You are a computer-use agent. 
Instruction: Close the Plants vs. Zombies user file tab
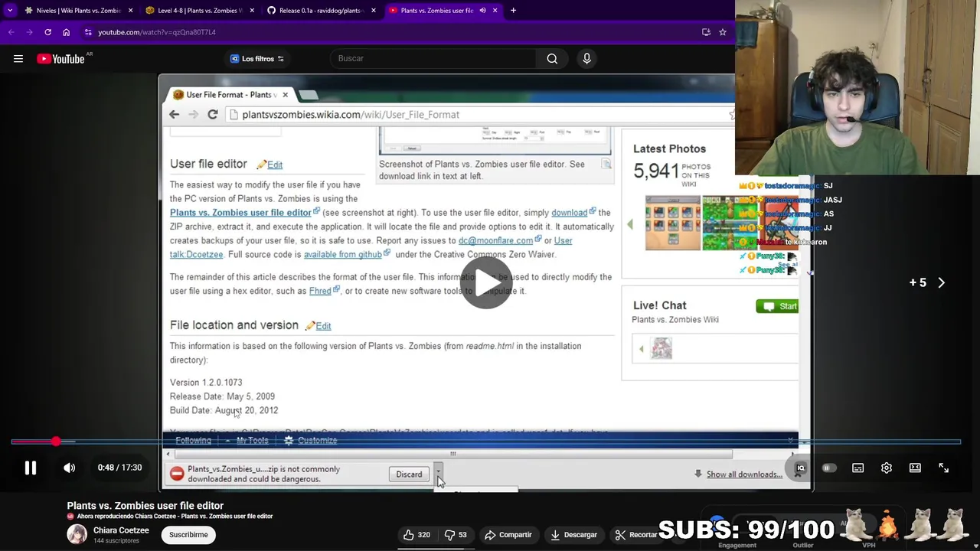pos(495,11)
